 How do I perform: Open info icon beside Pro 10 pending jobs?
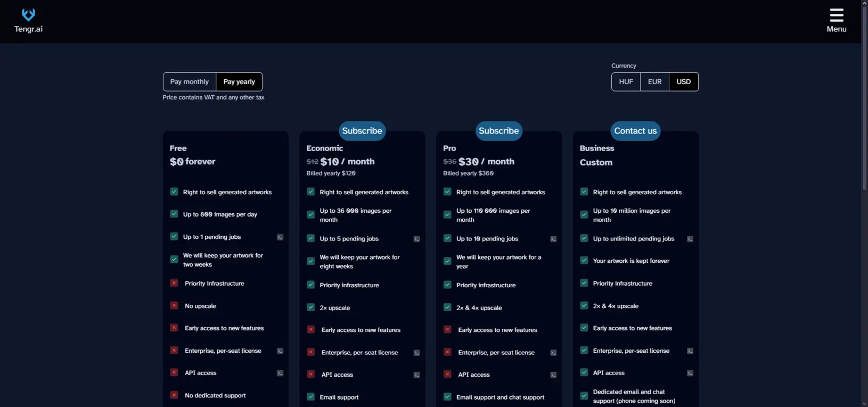coord(553,239)
